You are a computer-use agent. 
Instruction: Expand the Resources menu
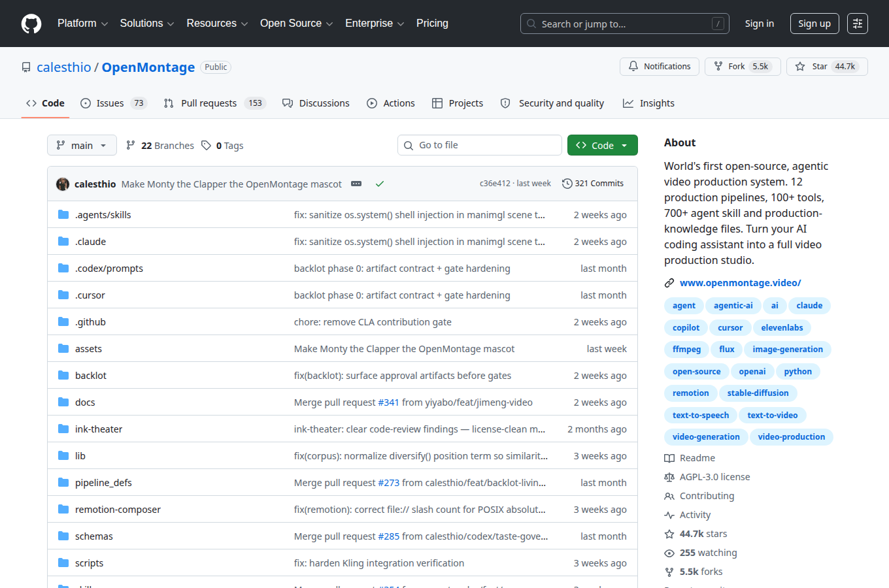pyautogui.click(x=217, y=24)
